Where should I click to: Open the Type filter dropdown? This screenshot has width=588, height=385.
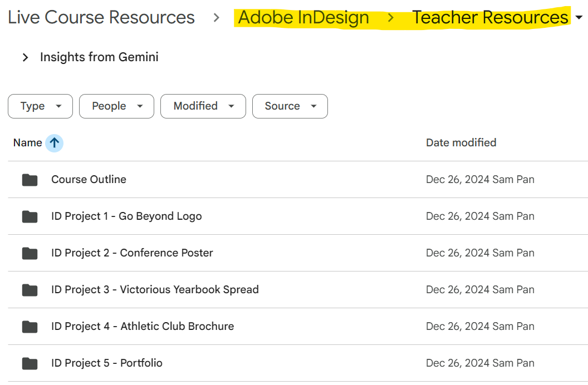40,106
